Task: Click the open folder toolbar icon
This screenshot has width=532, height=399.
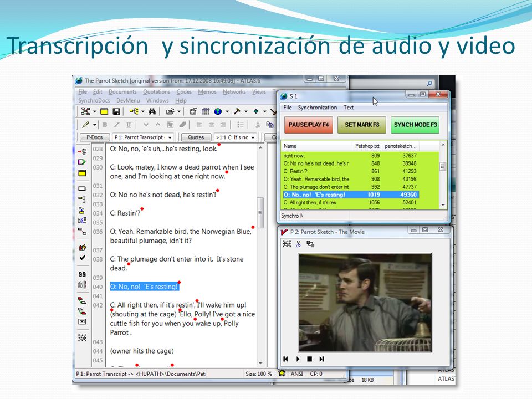Action: (x=170, y=111)
